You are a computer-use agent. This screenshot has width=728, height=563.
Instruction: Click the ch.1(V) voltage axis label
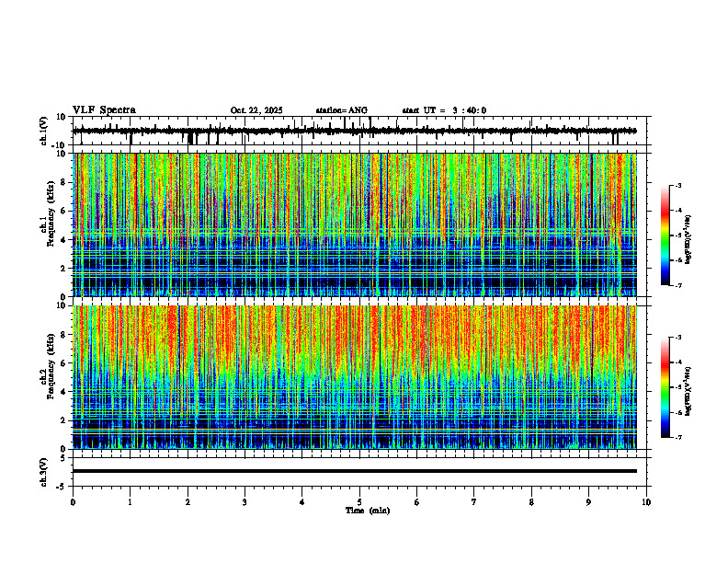click(44, 131)
